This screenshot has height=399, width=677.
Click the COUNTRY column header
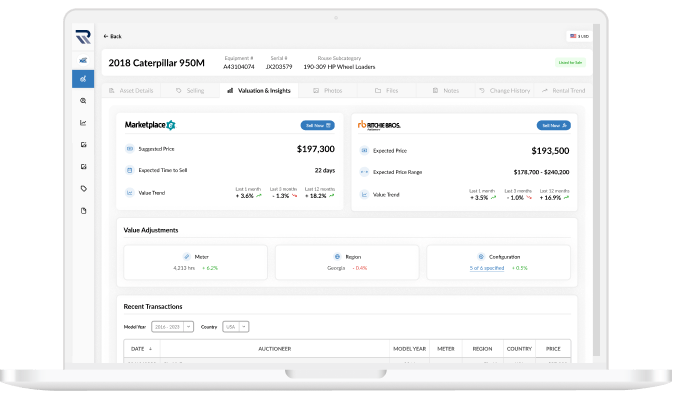(x=519, y=349)
